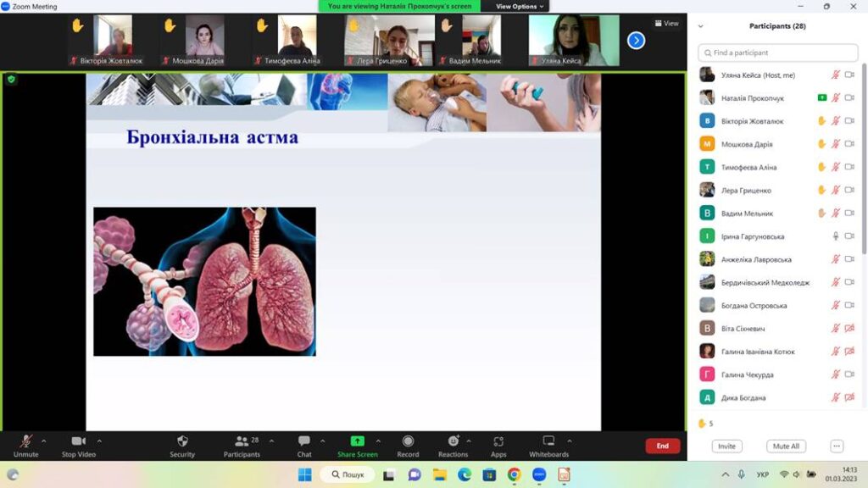Toggle the Participants panel button
The height and width of the screenshot is (488, 868).
tap(242, 442)
